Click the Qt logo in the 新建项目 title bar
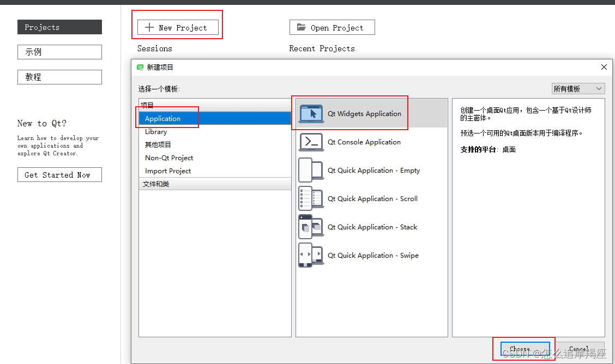615x364 pixels. (x=140, y=68)
